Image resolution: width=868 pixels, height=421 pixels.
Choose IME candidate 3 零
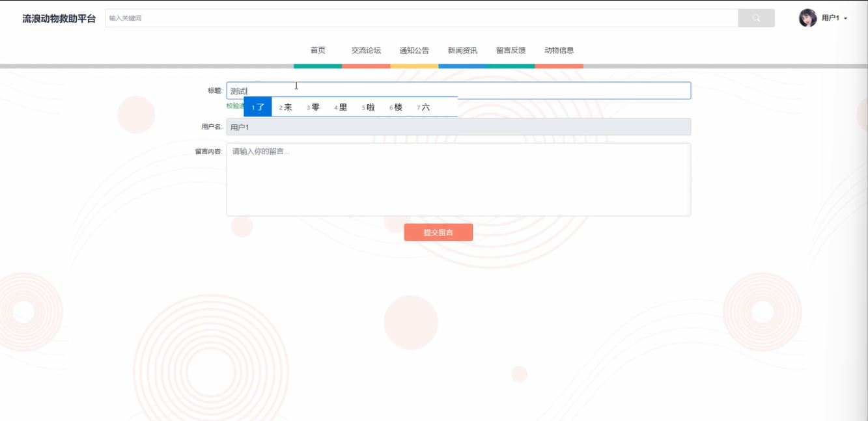click(x=313, y=107)
